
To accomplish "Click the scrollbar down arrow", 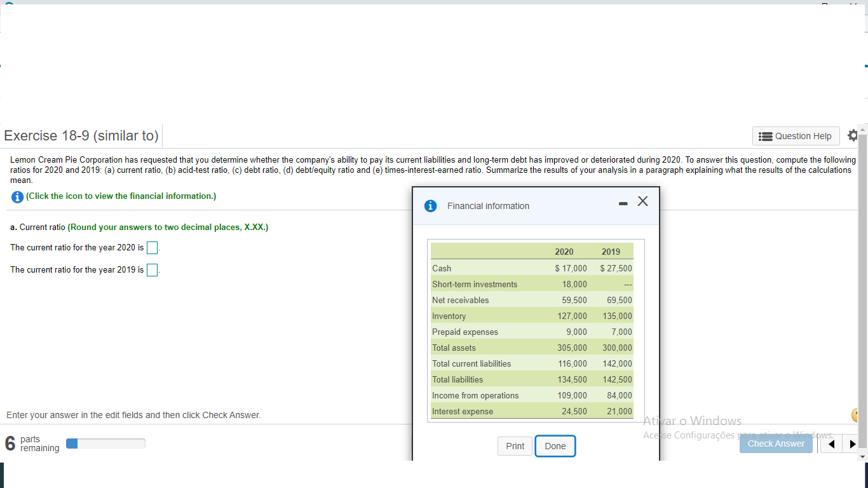I will (x=862, y=456).
